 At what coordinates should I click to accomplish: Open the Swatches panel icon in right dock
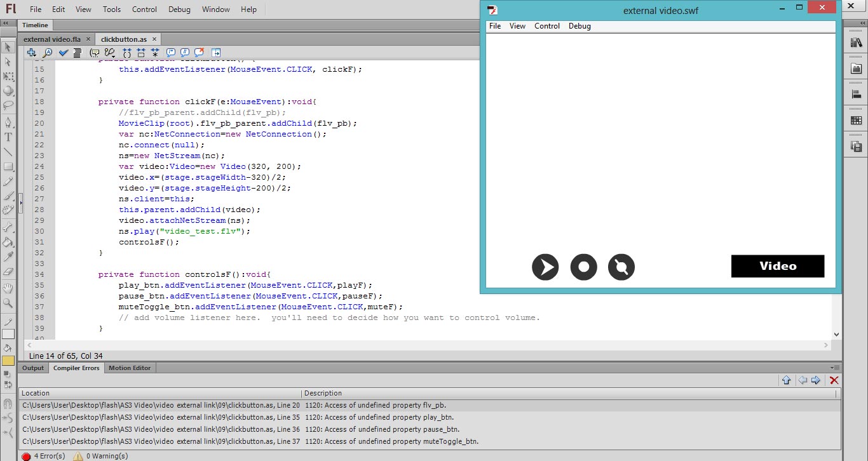tap(856, 121)
